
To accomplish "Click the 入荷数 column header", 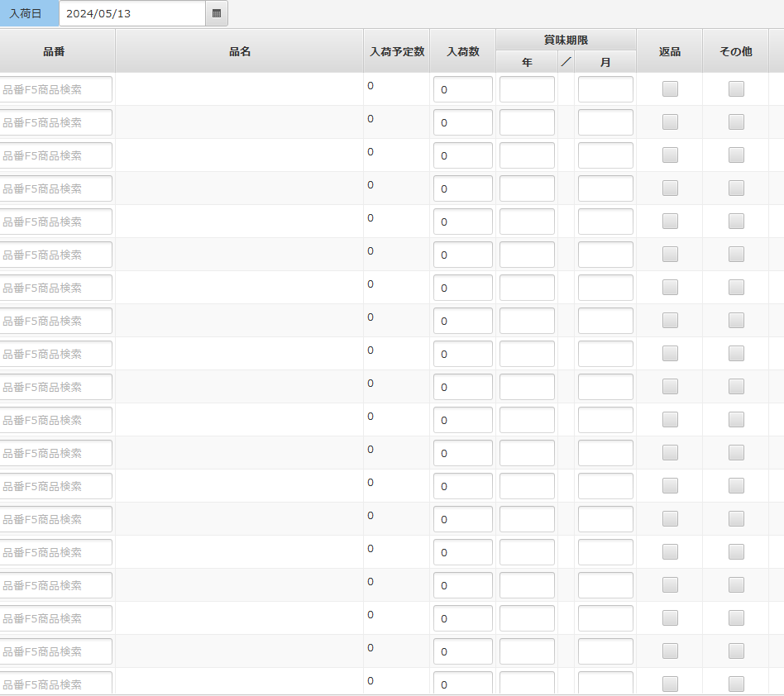I will [463, 51].
